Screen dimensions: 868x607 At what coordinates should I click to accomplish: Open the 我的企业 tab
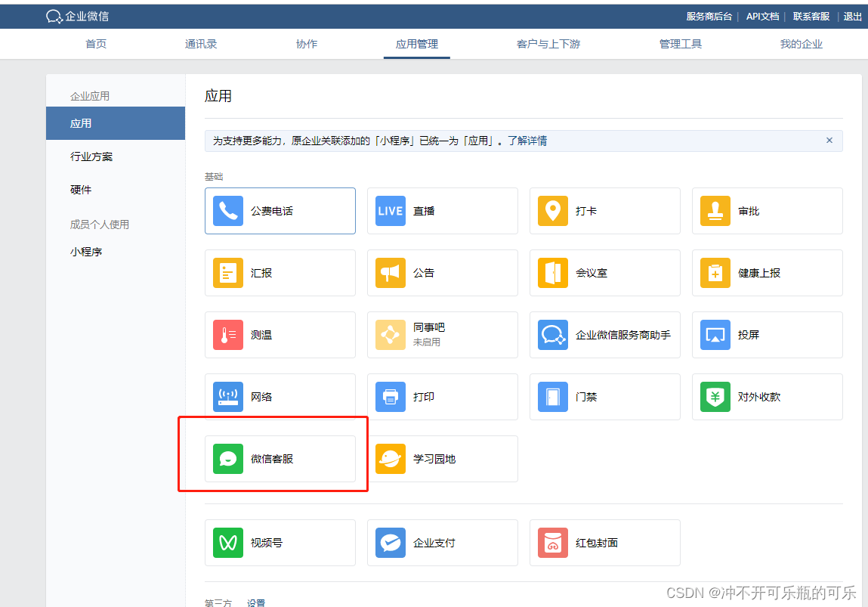click(801, 44)
